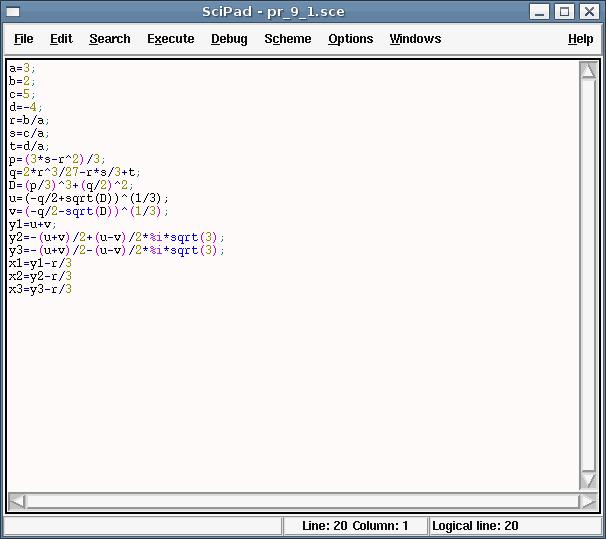Place cursor on line c=5;
Screen dimensions: 606x539
coord(22,94)
